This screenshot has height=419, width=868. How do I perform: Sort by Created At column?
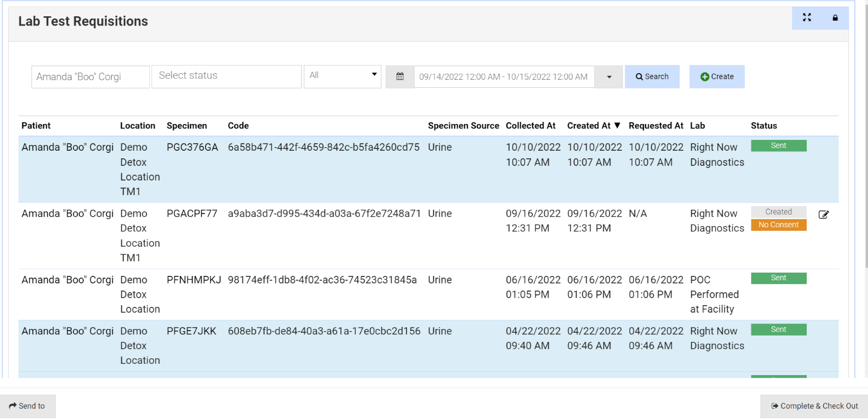point(593,126)
